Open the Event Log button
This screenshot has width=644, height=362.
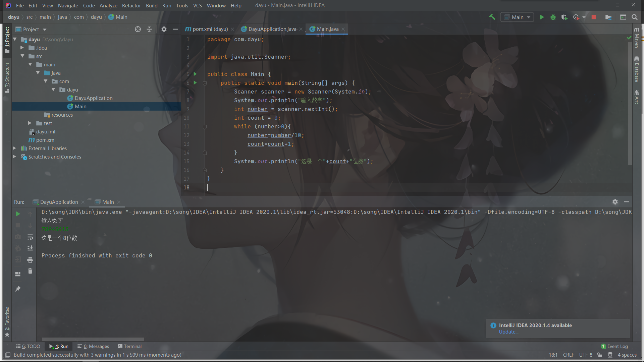click(614, 346)
